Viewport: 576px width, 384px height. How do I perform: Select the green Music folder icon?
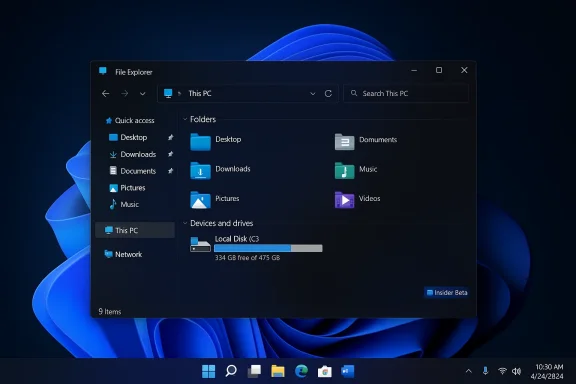[345, 171]
